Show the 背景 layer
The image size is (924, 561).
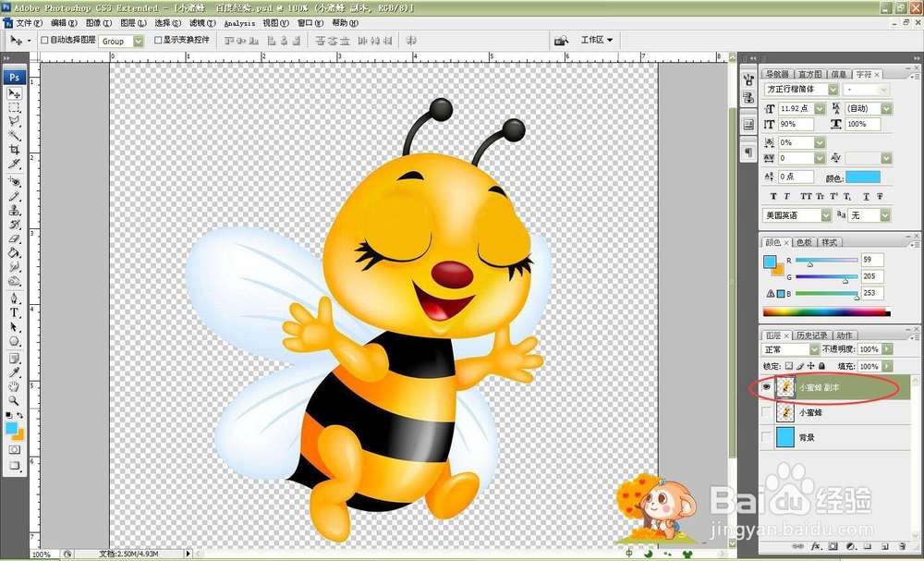pos(766,437)
